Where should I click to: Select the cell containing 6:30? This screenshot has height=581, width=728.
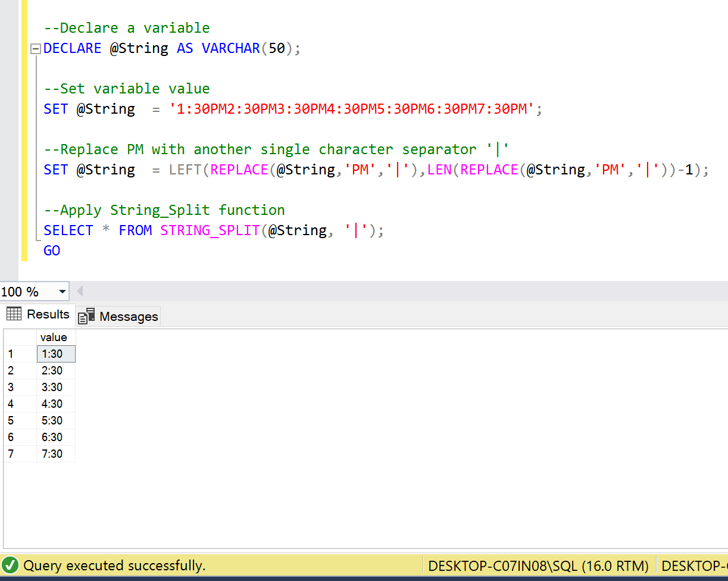pos(56,437)
